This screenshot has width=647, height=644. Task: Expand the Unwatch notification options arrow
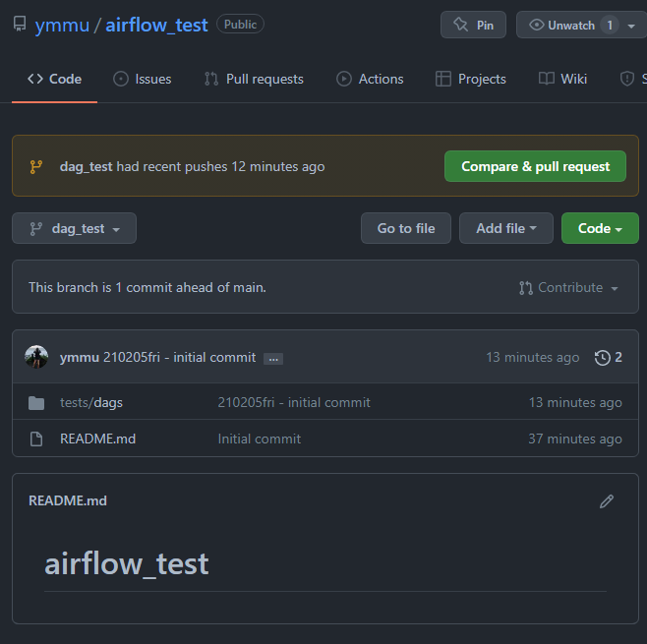pyautogui.click(x=631, y=26)
